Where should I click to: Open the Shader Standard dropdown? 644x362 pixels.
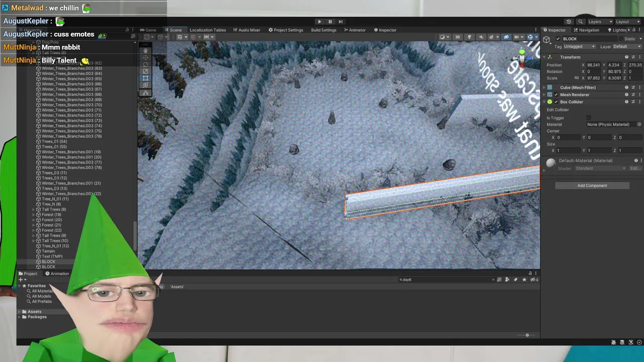pos(601,168)
